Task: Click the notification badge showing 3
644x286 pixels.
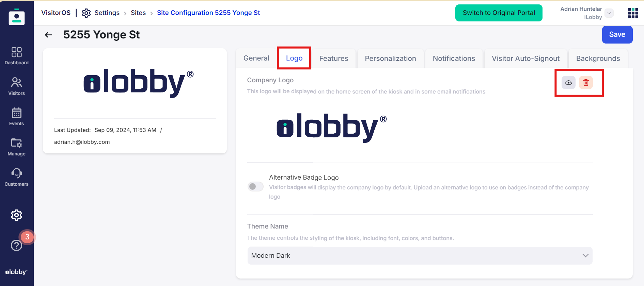Action: 27,237
